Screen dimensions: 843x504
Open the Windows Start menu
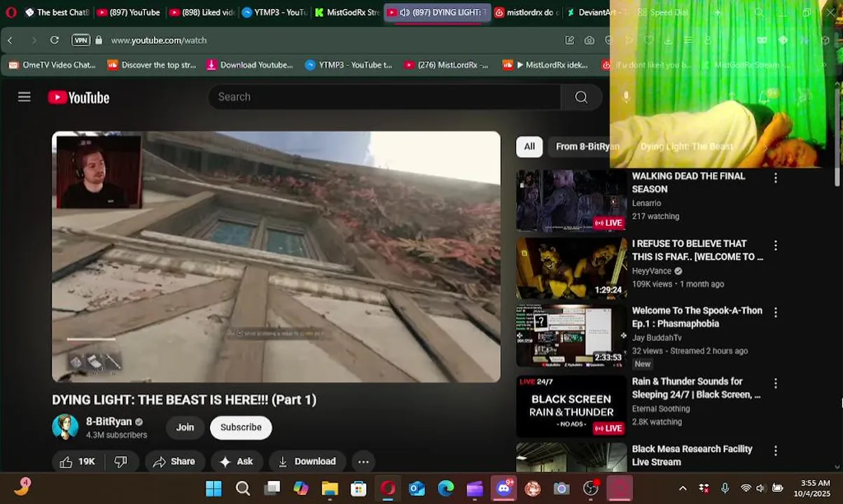coord(214,488)
